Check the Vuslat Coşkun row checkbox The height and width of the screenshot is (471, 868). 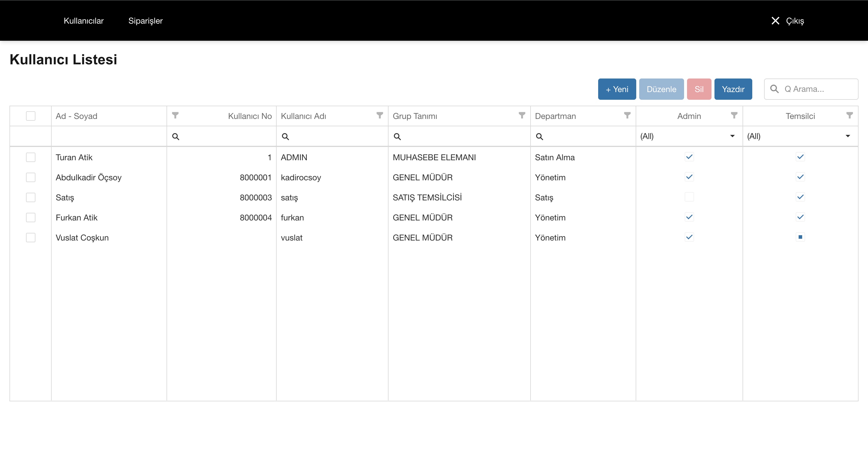point(31,238)
